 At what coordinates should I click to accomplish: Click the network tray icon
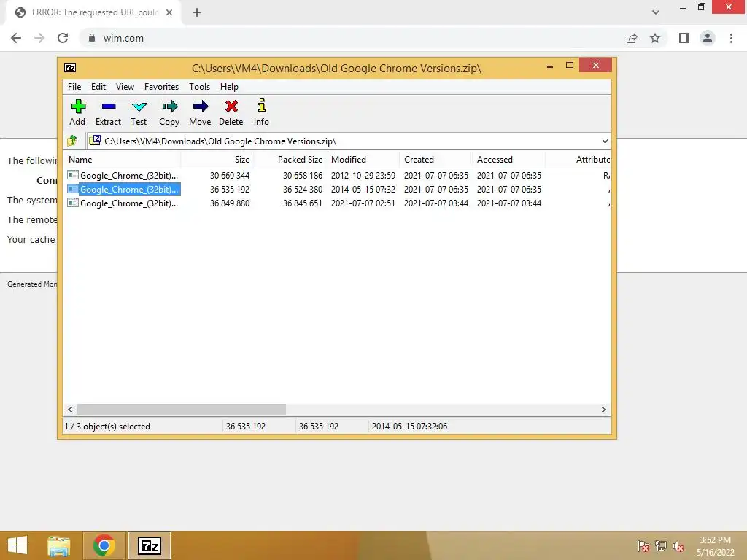click(x=661, y=546)
